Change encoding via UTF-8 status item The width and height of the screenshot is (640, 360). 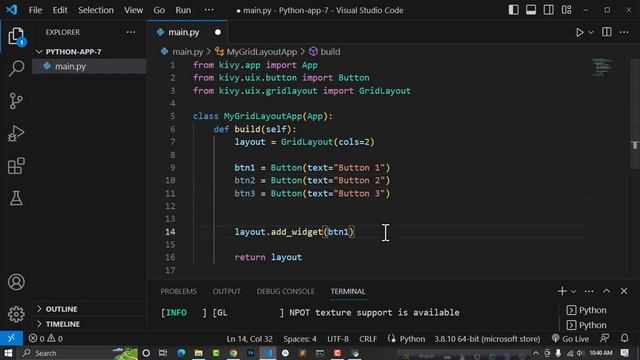click(338, 339)
